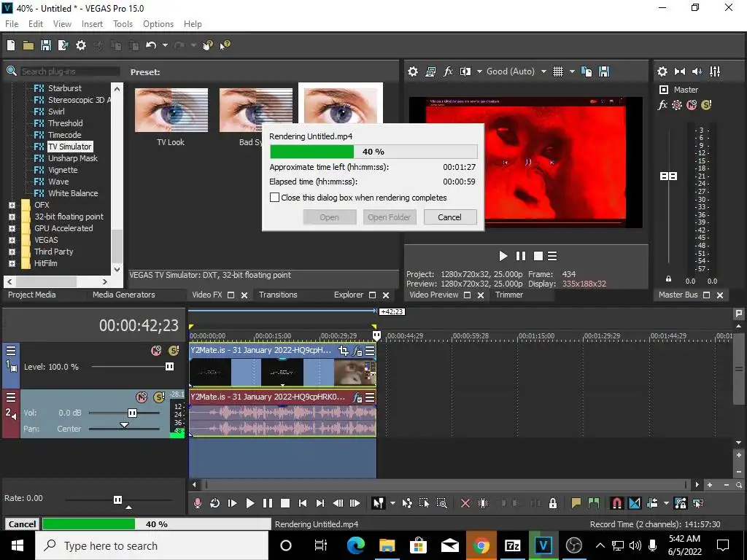Viewport: 747px width, 560px height.
Task: Toggle the Enable Snapping magnet icon
Action: [617, 503]
